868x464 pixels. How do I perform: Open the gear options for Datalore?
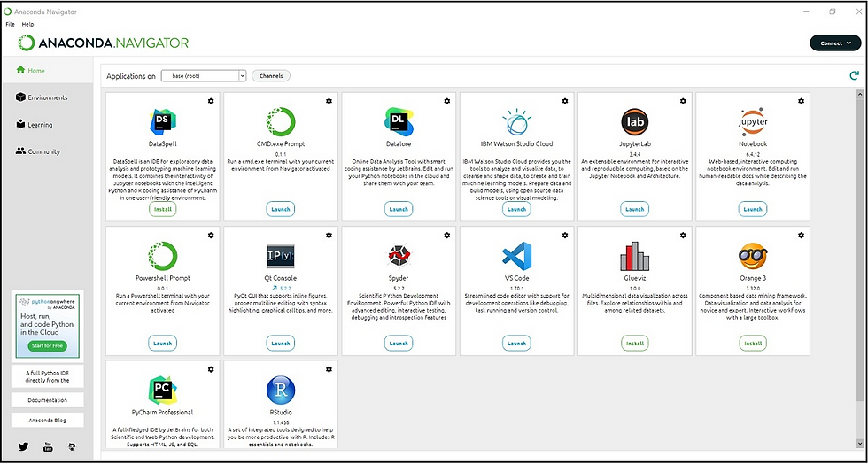pos(446,101)
